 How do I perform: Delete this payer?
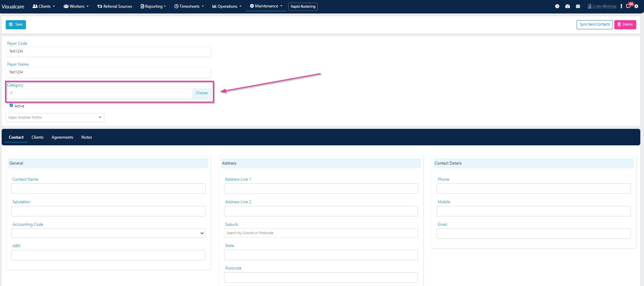(625, 25)
